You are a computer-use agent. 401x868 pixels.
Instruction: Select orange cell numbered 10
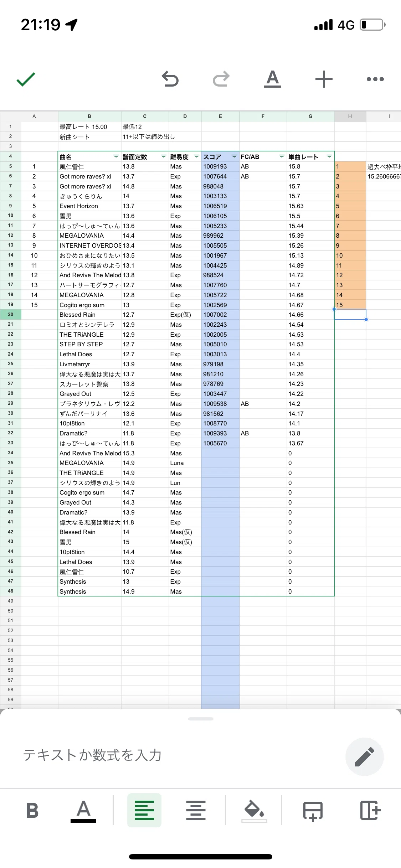[350, 255]
